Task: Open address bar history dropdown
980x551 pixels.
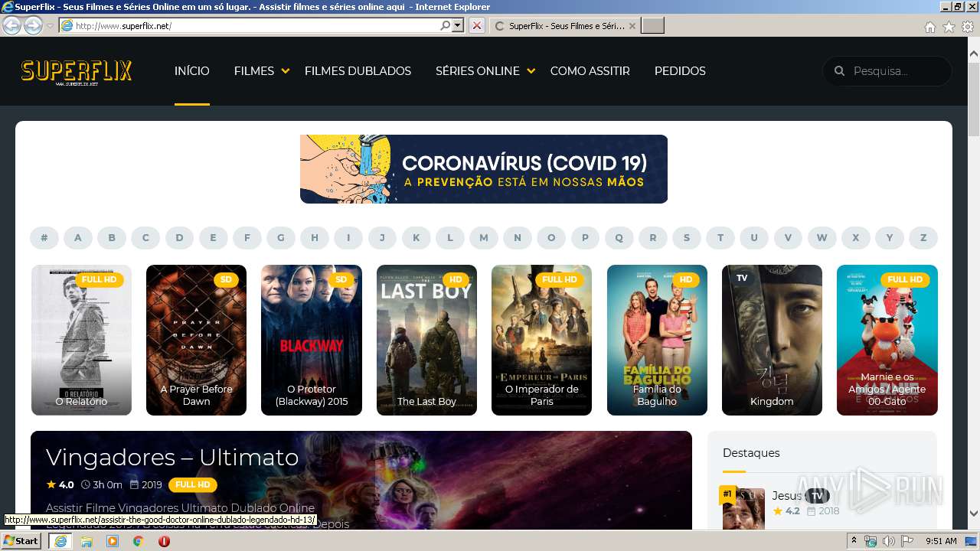Action: tap(458, 25)
